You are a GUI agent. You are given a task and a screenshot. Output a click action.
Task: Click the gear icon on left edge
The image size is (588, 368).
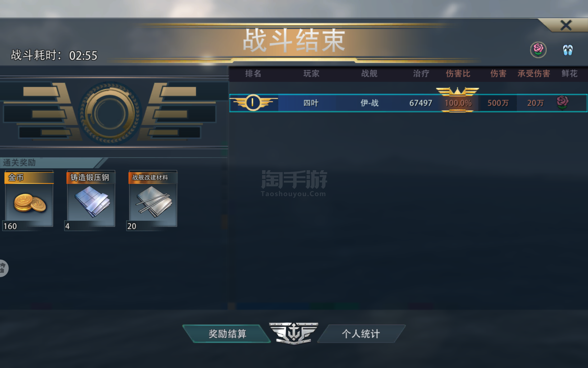3,268
